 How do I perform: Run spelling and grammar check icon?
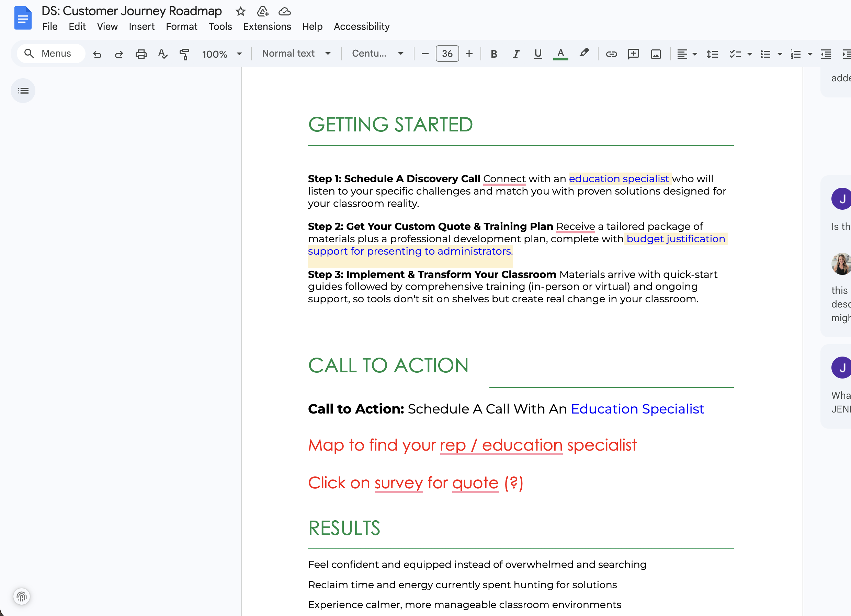click(x=162, y=54)
